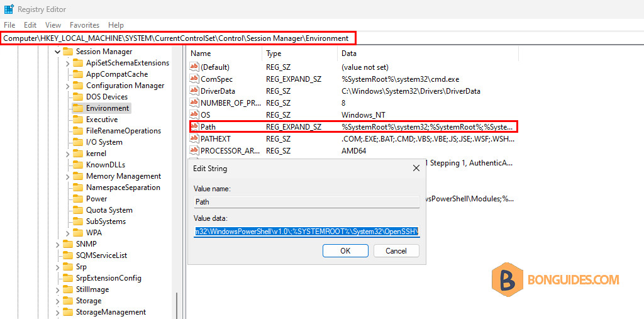Select the SNMP tree item
Screen dimensions: 644x319
[86, 244]
